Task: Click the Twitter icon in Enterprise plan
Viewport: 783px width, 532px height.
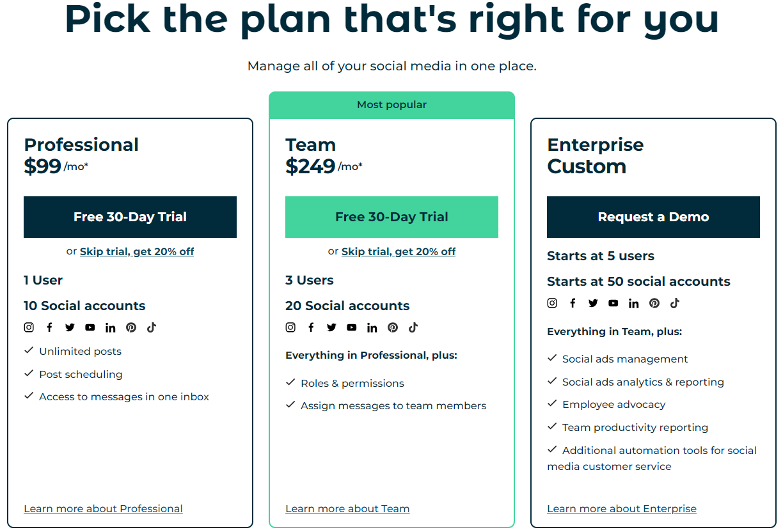Action: pos(593,303)
